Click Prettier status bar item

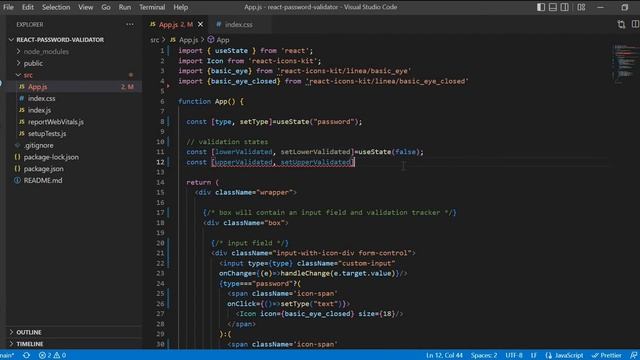coord(607,355)
